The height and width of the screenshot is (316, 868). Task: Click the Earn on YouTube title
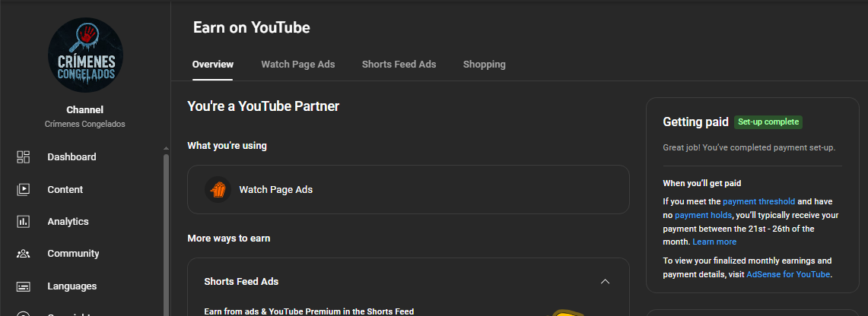(251, 27)
